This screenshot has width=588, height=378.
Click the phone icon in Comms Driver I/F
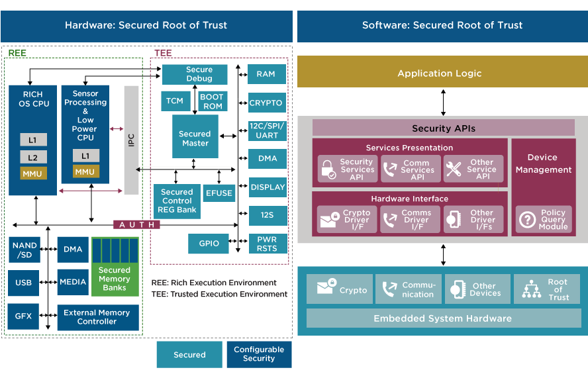click(391, 220)
